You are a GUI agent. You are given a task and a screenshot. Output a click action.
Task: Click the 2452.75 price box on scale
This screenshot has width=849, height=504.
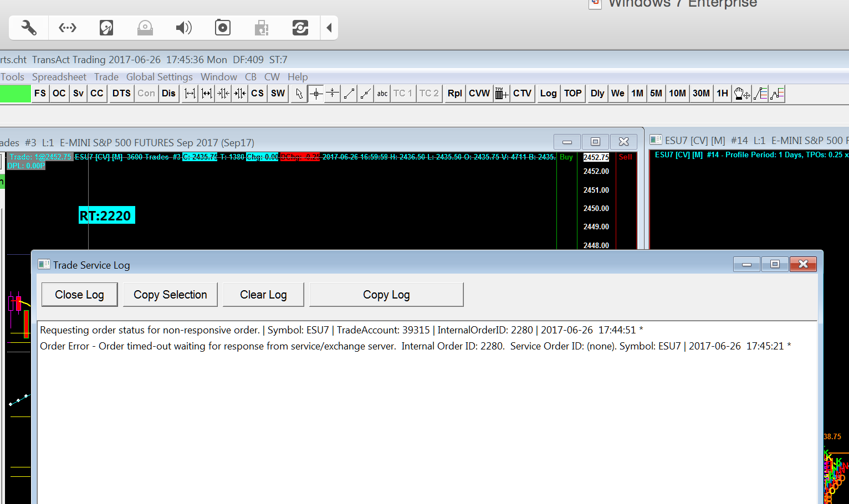pos(596,158)
